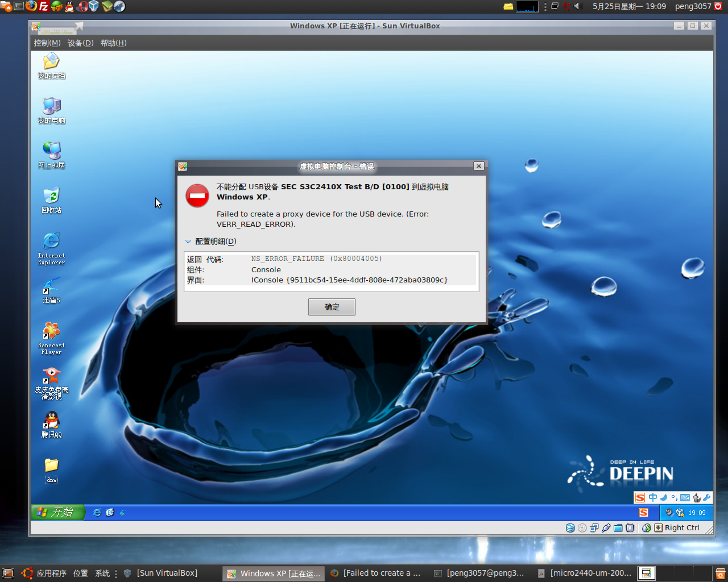This screenshot has height=582, width=728.
Task: Click the system monitor graph applet
Action: 527,7
